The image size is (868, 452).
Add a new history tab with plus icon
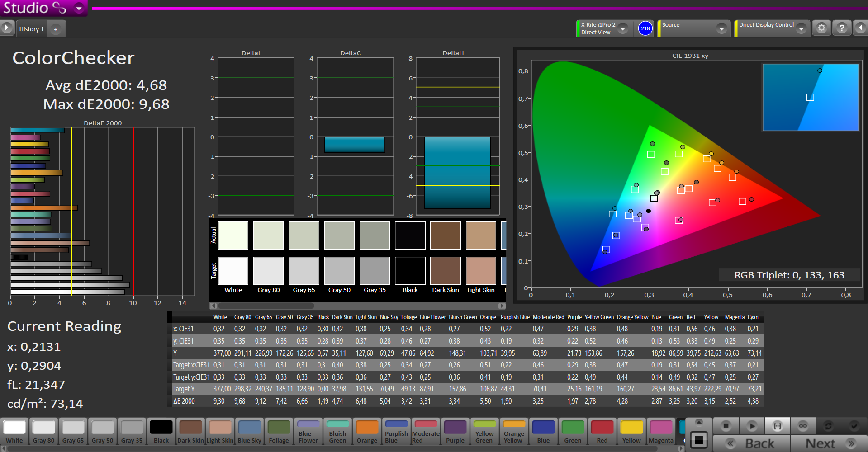click(56, 29)
